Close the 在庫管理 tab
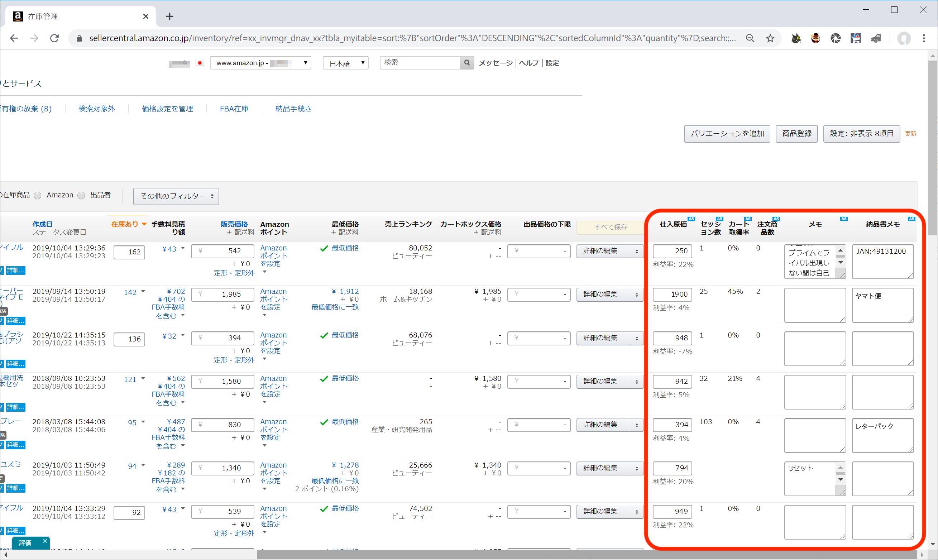 click(145, 16)
